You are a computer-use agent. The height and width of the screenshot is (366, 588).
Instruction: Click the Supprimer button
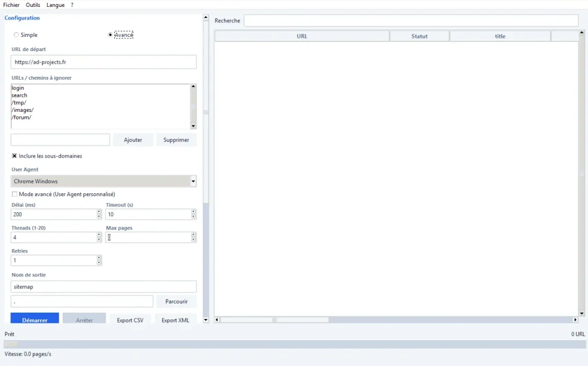click(x=176, y=140)
